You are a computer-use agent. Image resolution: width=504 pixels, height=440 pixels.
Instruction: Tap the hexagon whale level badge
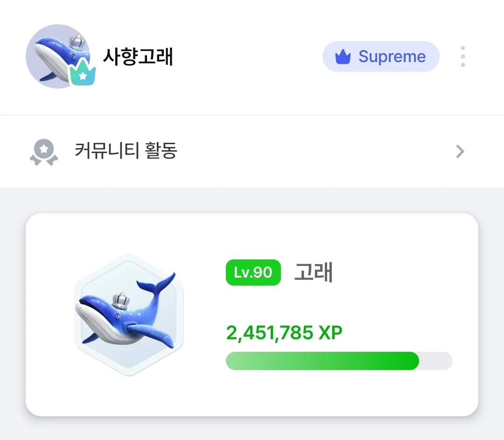click(x=128, y=315)
